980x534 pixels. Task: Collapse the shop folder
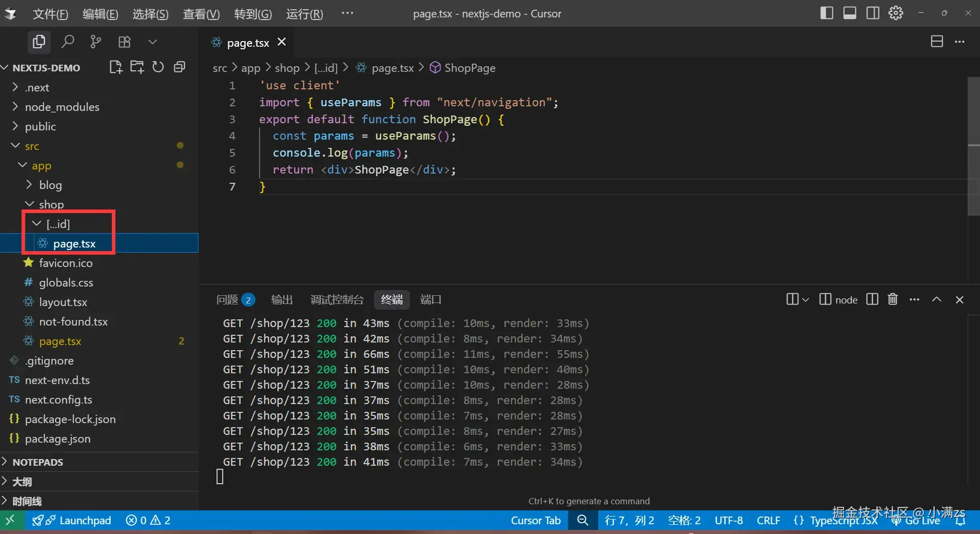(51, 204)
